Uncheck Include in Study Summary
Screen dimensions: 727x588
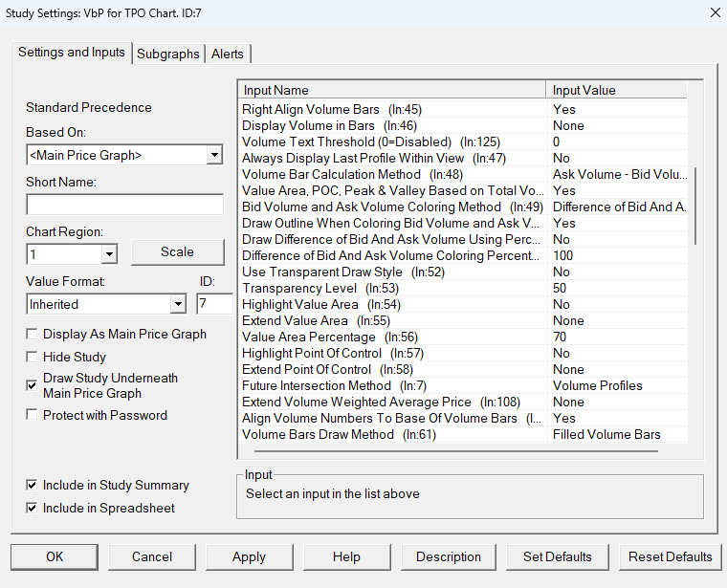33,486
